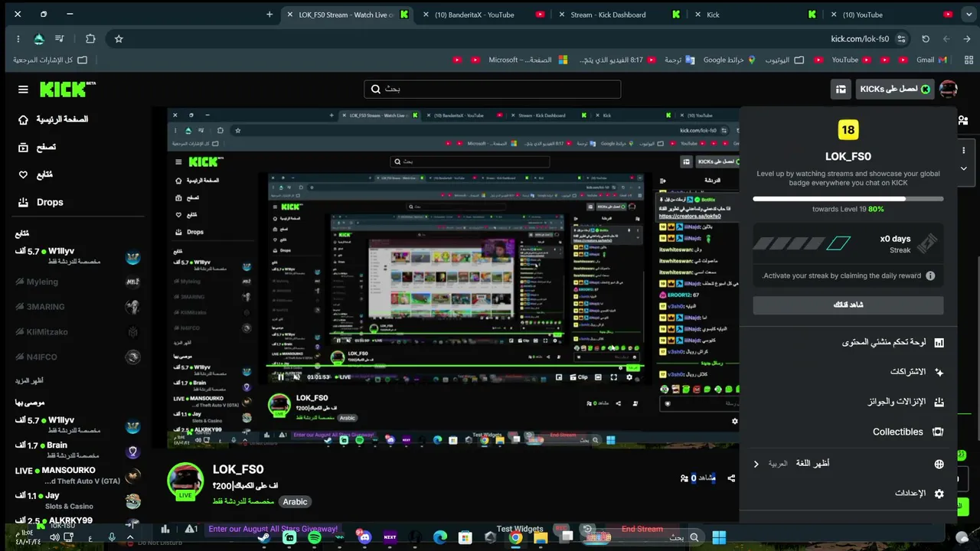Click the KICK logo in the header
Viewport: 980px width, 551px height.
coord(67,90)
